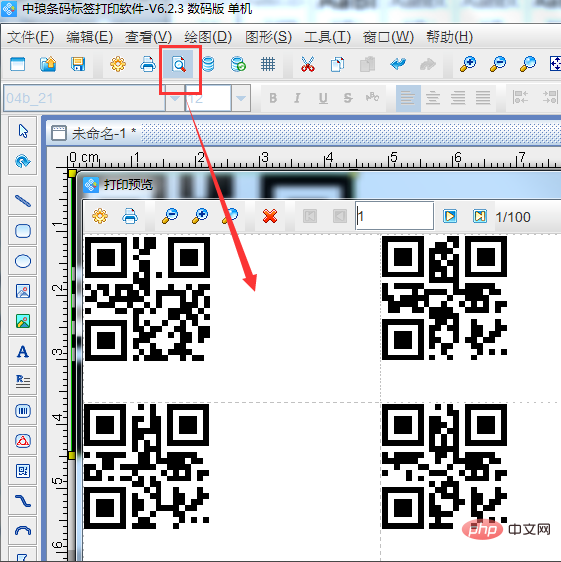The image size is (561, 562).
Task: Open the database with green checkmark icon
Action: pyautogui.click(x=238, y=65)
